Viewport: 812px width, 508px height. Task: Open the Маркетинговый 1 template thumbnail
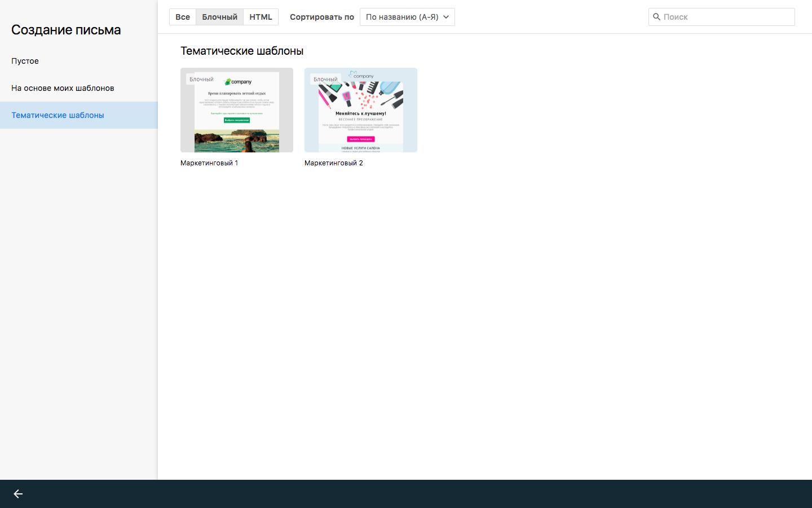click(x=237, y=110)
